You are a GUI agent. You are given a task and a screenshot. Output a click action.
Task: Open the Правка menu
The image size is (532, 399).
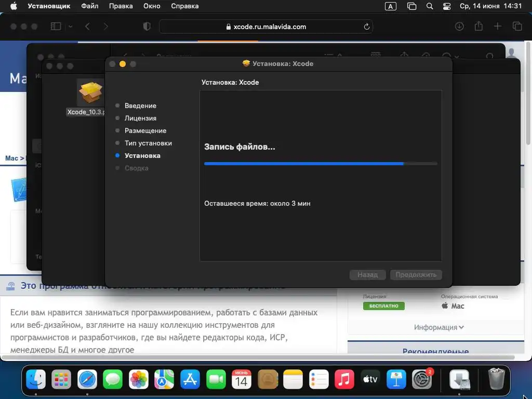(121, 6)
